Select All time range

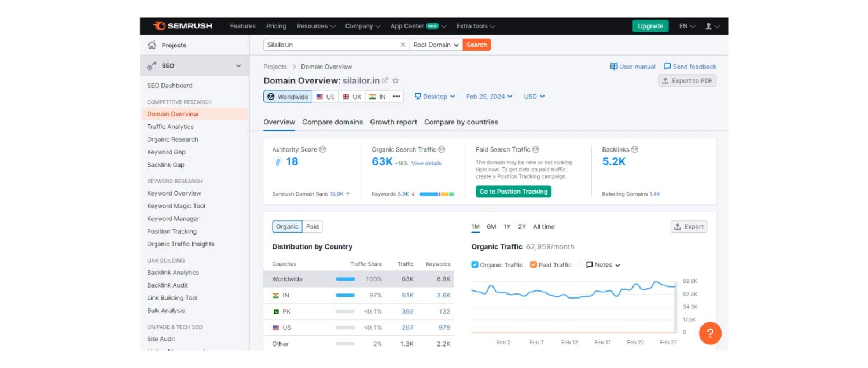[x=544, y=227]
